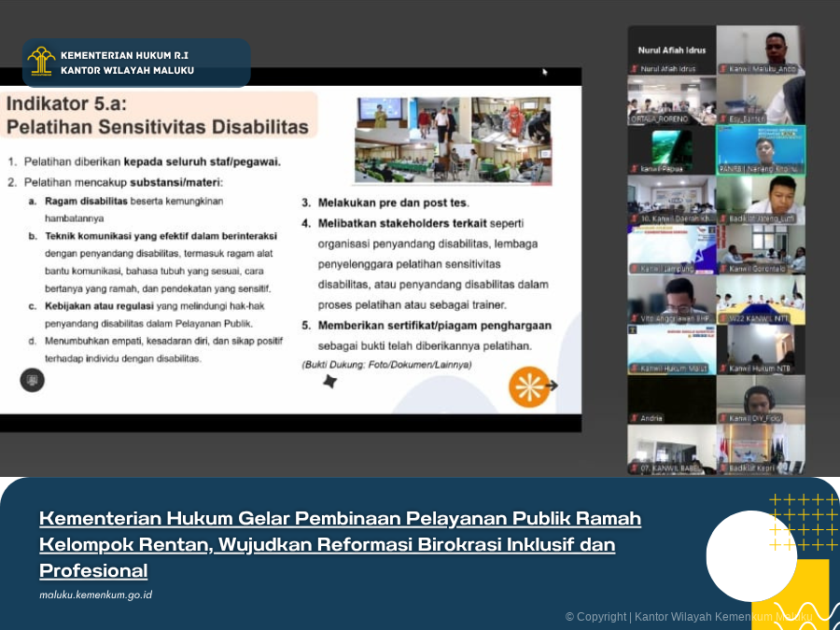Click the text 'Memberikan sertifikat/piagam penghargaan'
Image resolution: width=840 pixels, height=630 pixels.
[x=434, y=326]
